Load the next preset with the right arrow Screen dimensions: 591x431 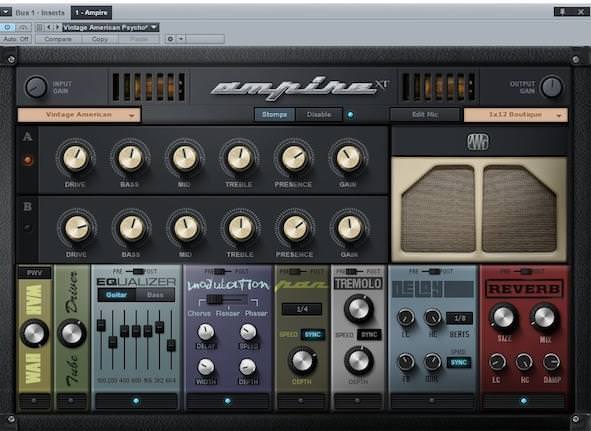pos(57,27)
